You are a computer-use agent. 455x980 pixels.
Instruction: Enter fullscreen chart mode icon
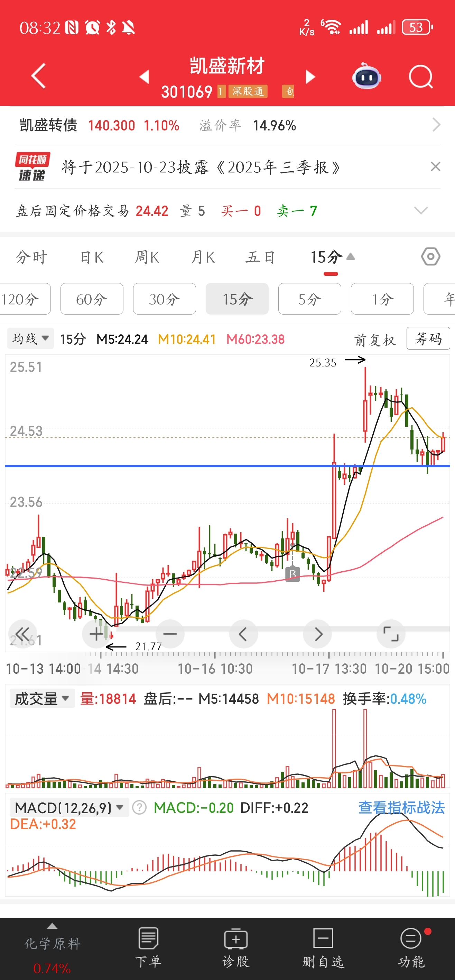coord(391,634)
